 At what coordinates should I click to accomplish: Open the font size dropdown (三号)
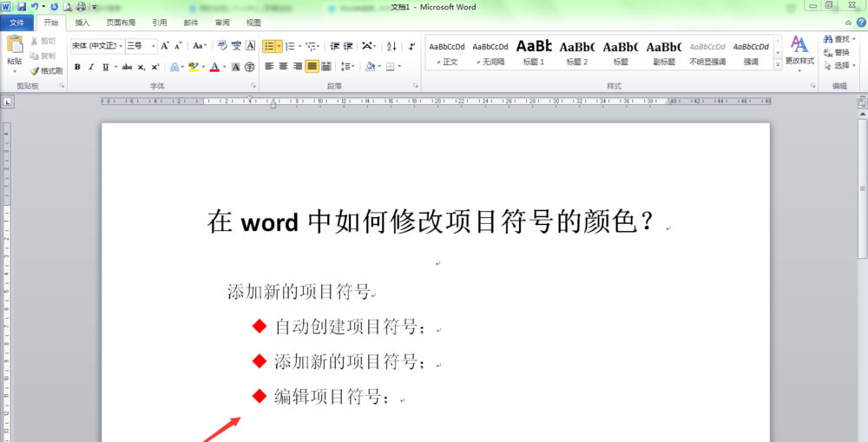(154, 46)
